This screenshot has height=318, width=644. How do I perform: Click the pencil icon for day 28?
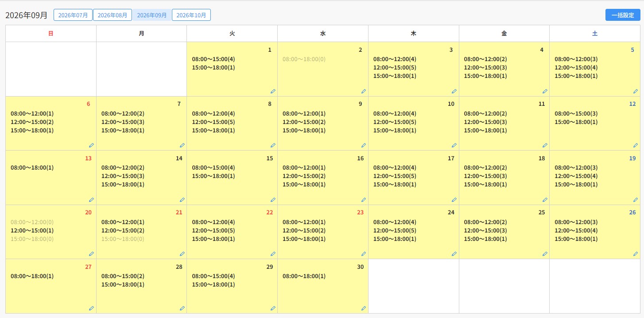(x=182, y=308)
